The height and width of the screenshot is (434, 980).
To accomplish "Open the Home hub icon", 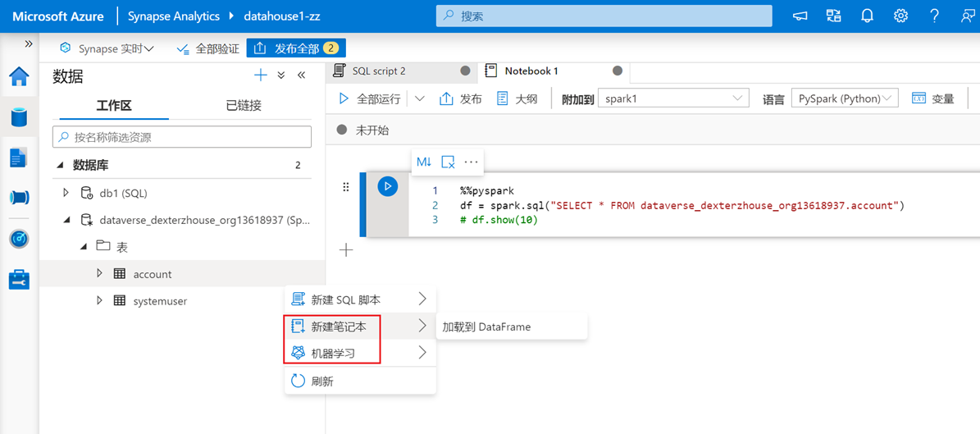I will pos(20,77).
